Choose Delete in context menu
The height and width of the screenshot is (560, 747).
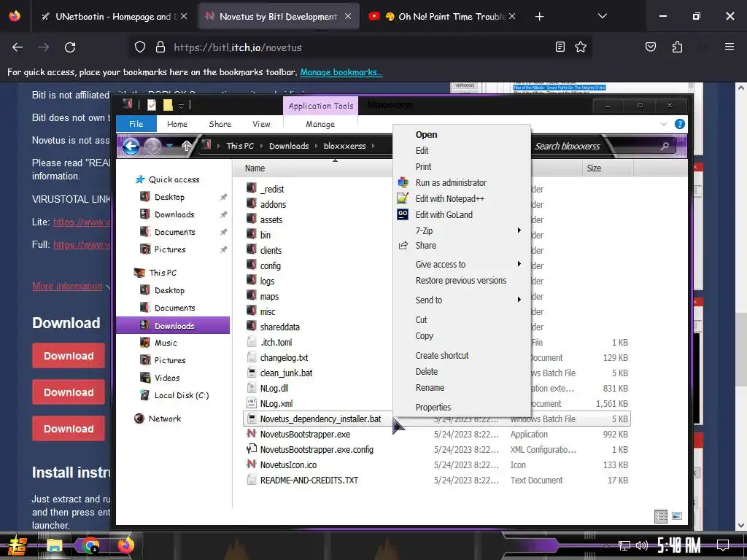pyautogui.click(x=426, y=371)
